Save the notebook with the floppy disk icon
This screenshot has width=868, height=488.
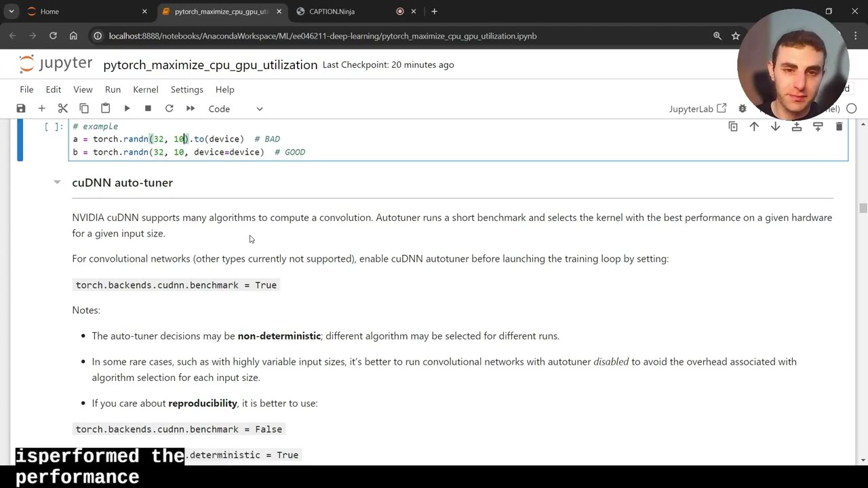(21, 108)
